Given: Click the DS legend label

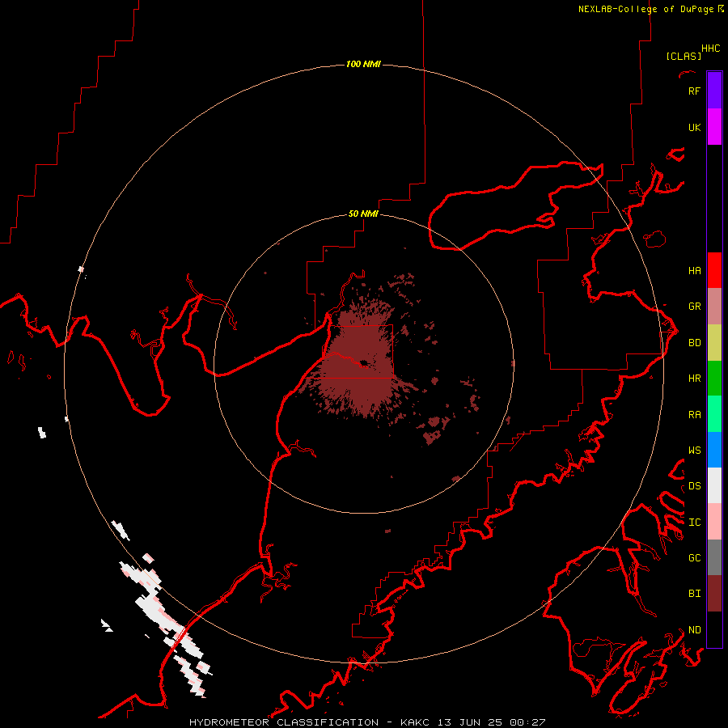Looking at the screenshot, I should (694, 485).
